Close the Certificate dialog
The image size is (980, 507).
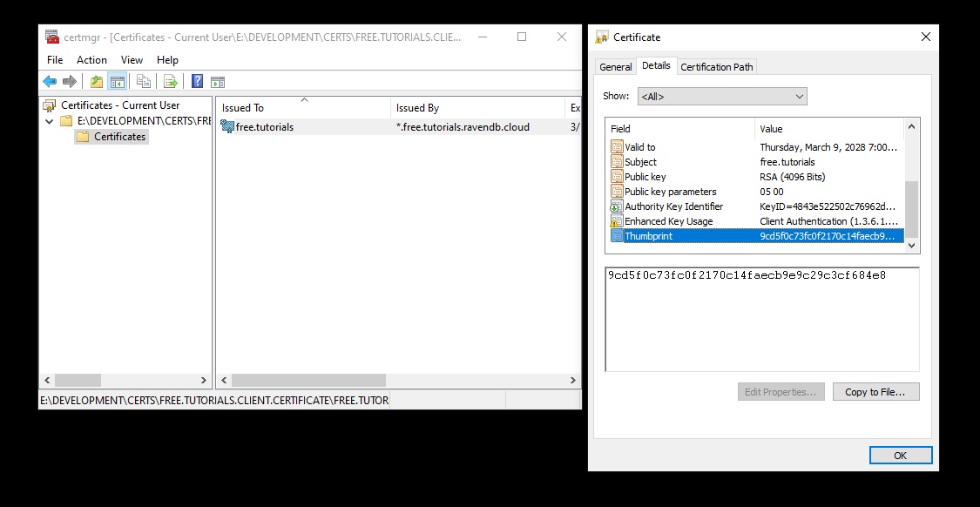tap(926, 37)
